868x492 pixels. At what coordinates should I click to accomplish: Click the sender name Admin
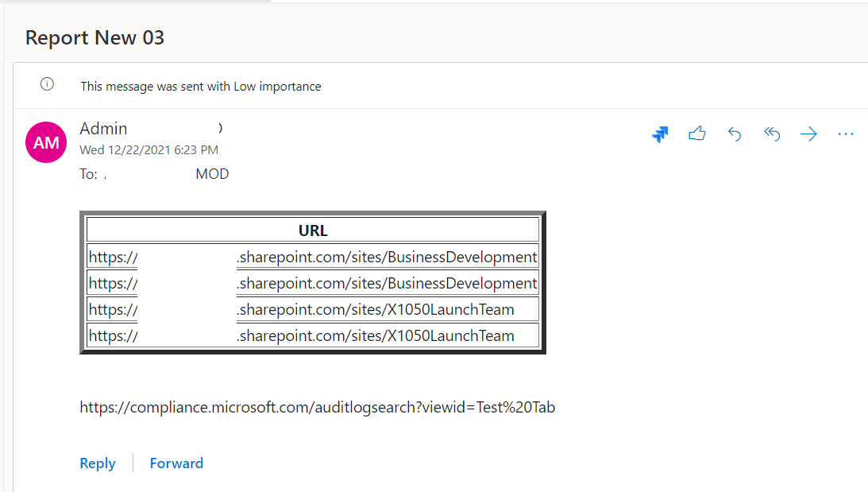[x=103, y=129]
